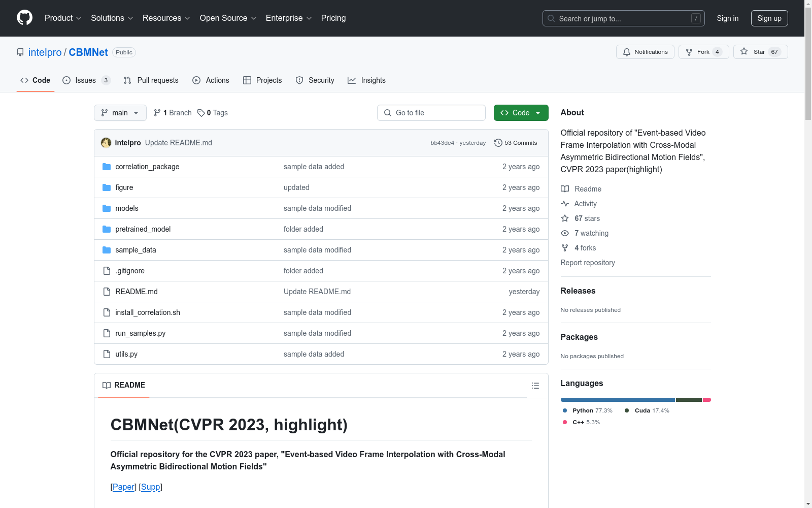Open the correlation_package folder
The width and height of the screenshot is (812, 508).
147,167
